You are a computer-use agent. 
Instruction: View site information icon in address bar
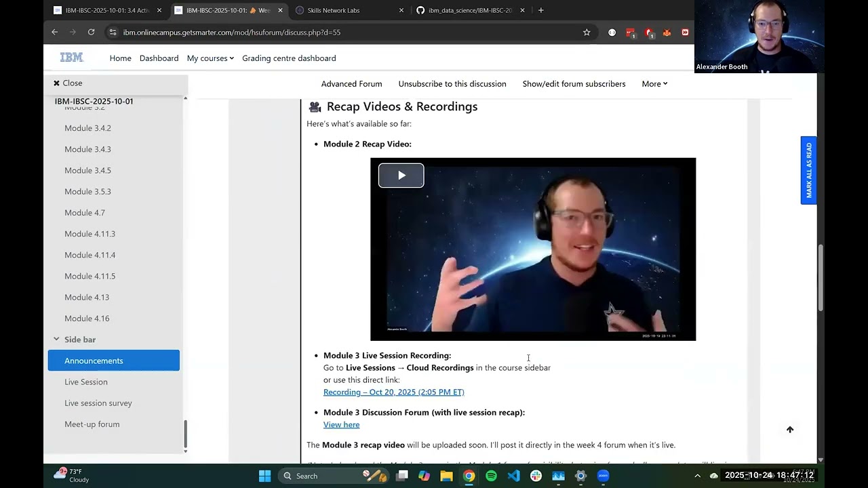coord(113,32)
